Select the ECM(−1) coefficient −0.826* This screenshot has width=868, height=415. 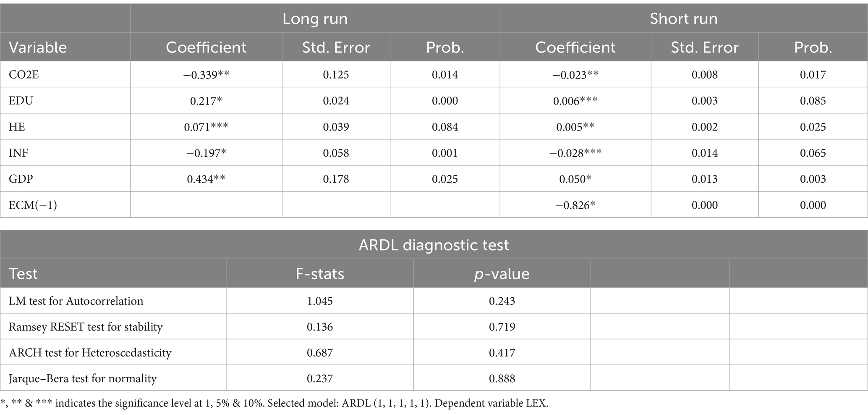pos(575,205)
